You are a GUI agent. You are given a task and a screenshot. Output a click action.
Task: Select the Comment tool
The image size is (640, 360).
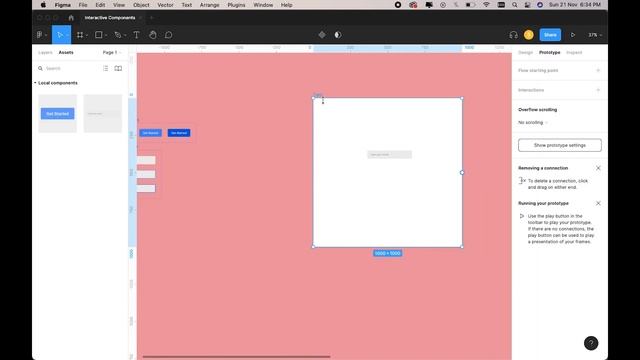[169, 35]
